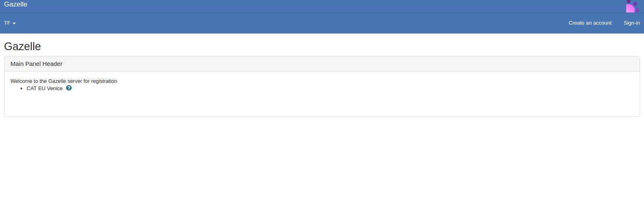The height and width of the screenshot is (198, 644).
Task: Click the bullet point before CAT EU Venice
Action: pyautogui.click(x=21, y=88)
